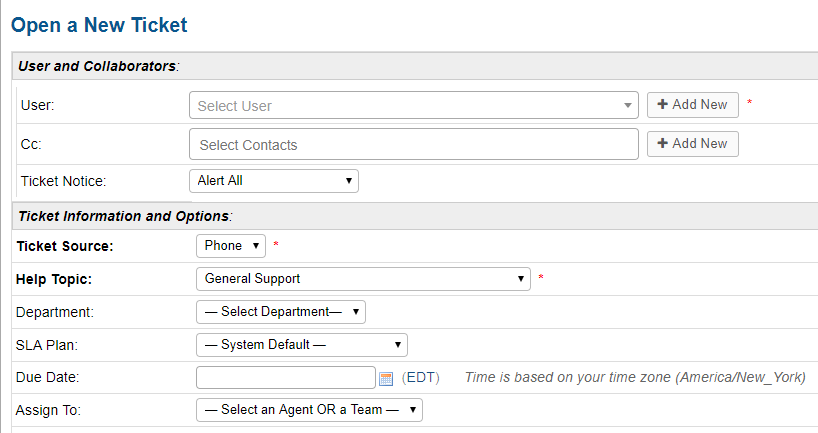Image resolution: width=818 pixels, height=433 pixels.
Task: Click the Add New button for User
Action: 693,105
